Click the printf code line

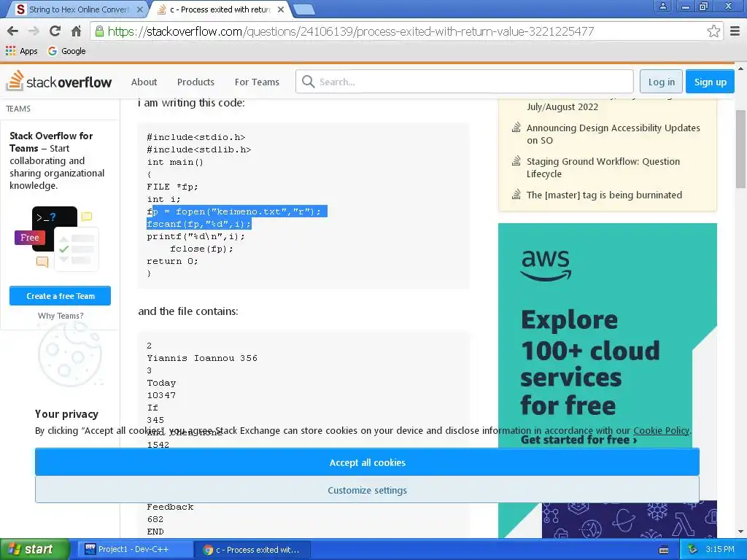[196, 236]
